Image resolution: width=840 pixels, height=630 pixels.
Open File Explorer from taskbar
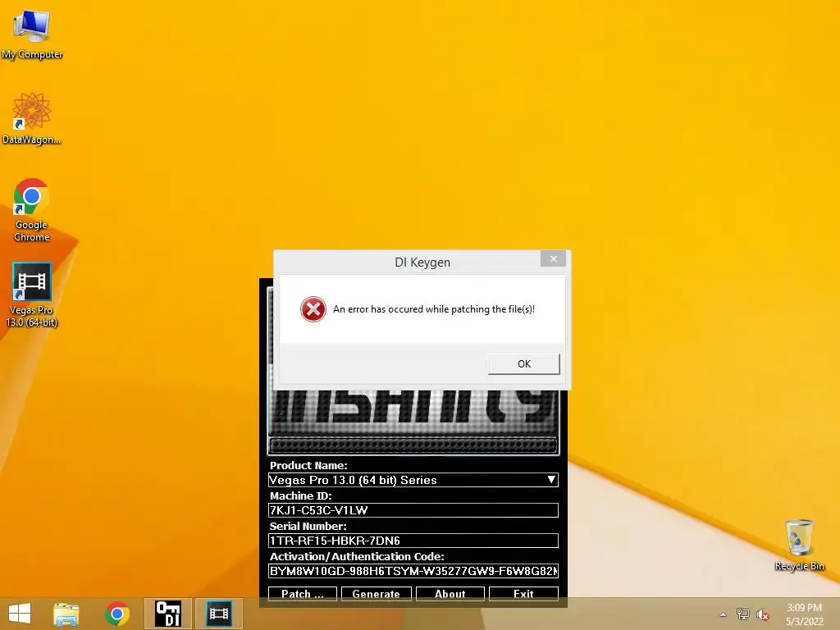point(66,614)
